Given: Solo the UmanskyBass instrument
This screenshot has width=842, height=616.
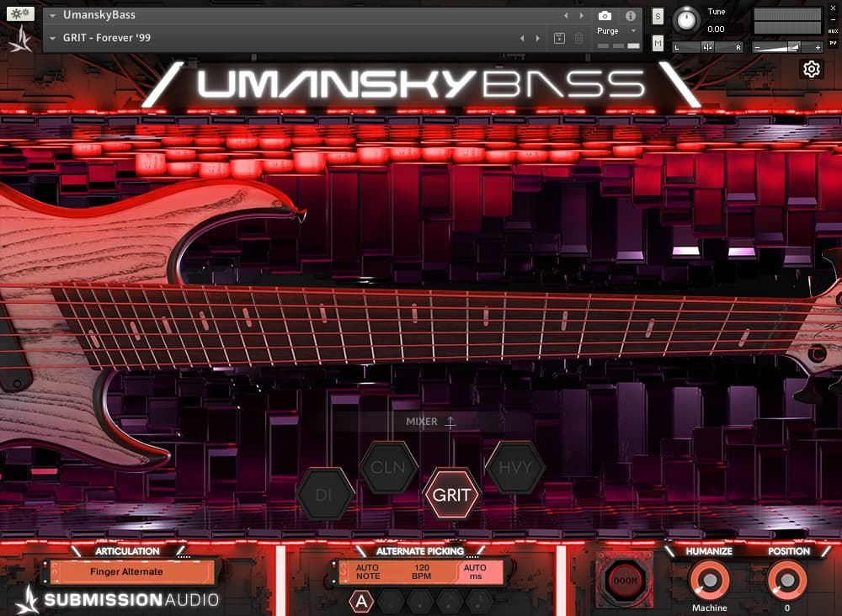Looking at the screenshot, I should (657, 14).
